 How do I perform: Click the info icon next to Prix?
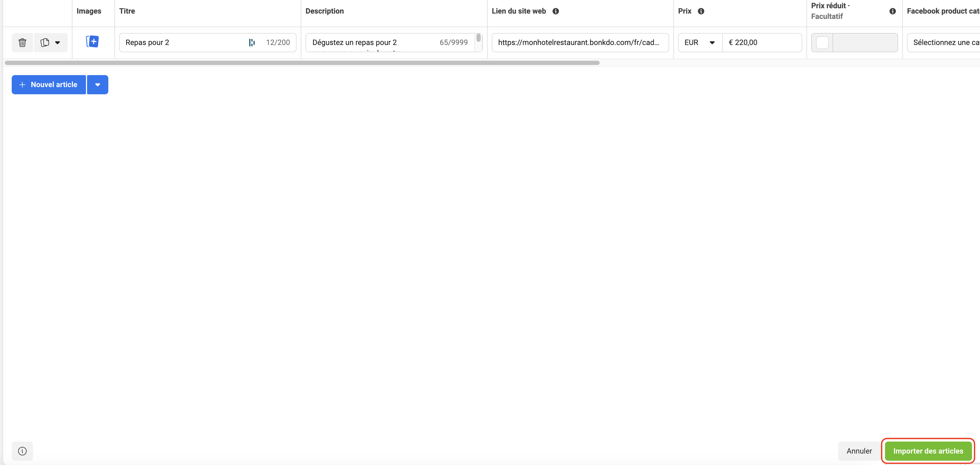coord(701,11)
